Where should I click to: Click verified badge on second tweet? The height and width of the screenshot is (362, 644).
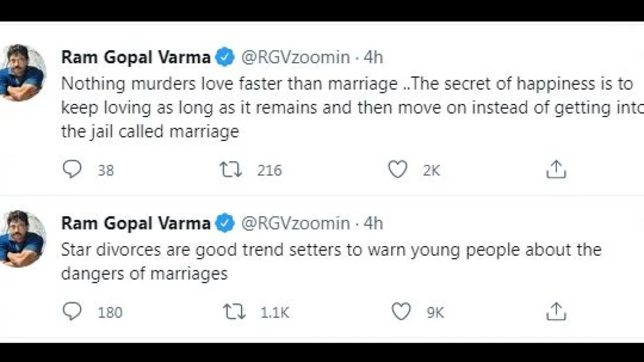[225, 224]
